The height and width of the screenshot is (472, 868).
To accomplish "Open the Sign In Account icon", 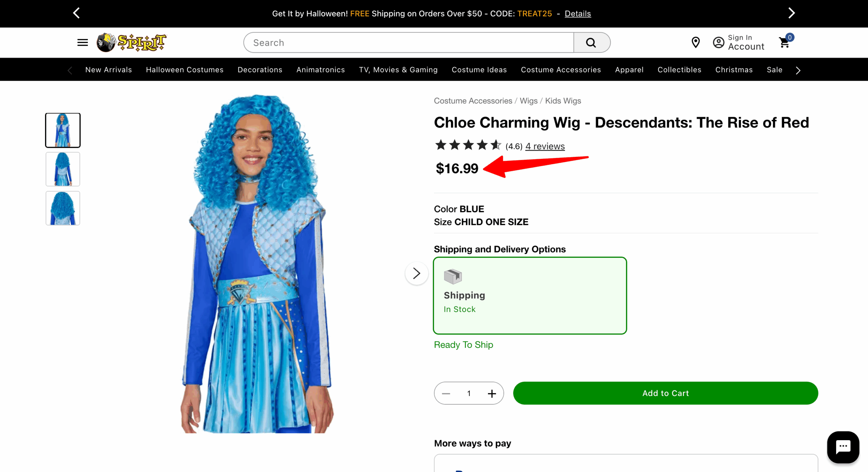I will point(719,43).
